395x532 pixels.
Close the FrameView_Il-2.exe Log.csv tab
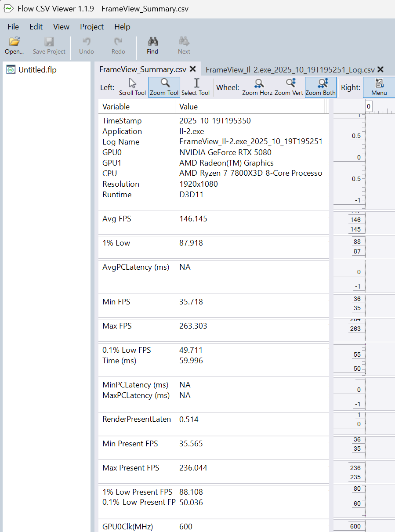(x=381, y=69)
